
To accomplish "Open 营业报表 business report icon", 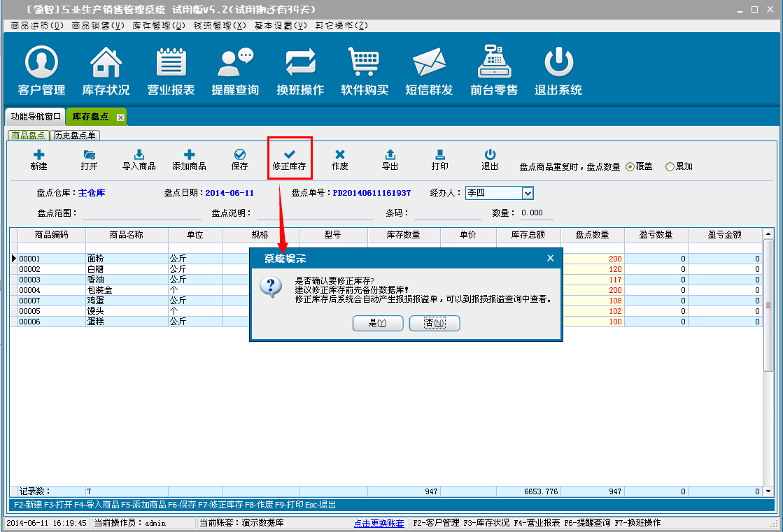I will 171,63.
